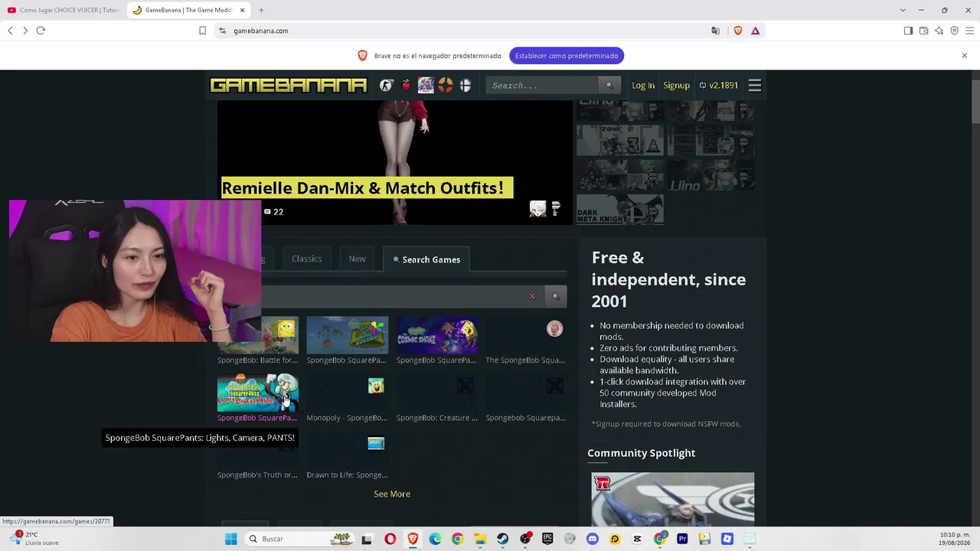
Task: Submit the game search with the magnifier button
Action: [x=556, y=297]
